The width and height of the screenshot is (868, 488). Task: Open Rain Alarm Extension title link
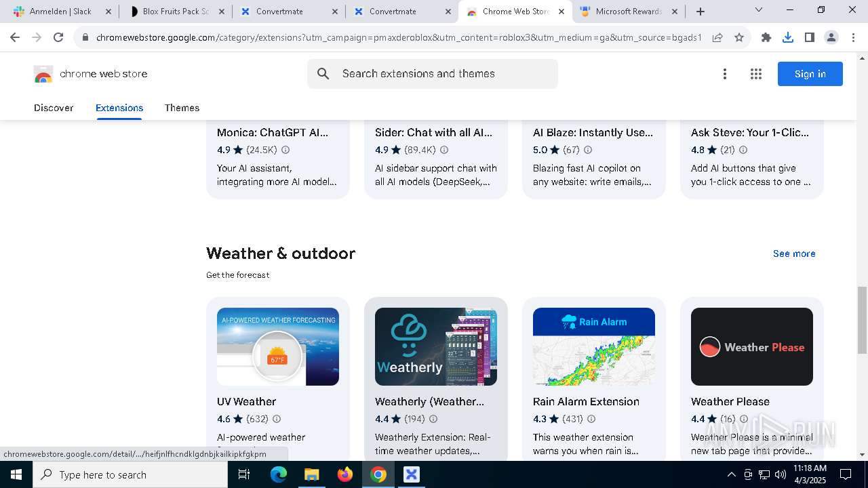(x=586, y=401)
